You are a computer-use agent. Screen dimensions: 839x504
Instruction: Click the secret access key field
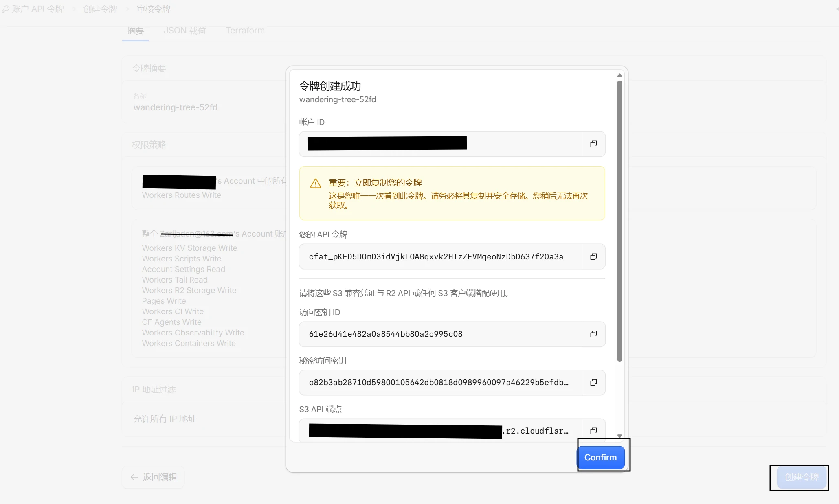pyautogui.click(x=440, y=382)
